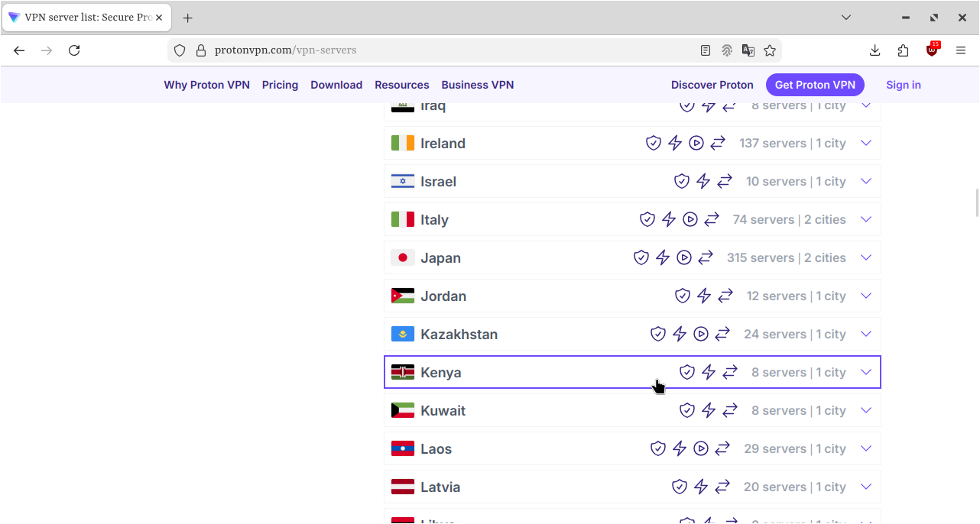Screen dimensions: 980x524
Task: Open the Resources menu
Action: 402,85
